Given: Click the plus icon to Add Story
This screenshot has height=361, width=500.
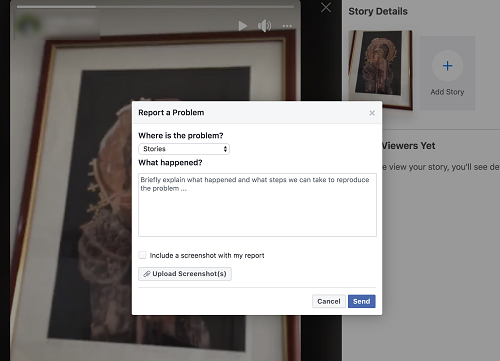Looking at the screenshot, I should pyautogui.click(x=447, y=66).
